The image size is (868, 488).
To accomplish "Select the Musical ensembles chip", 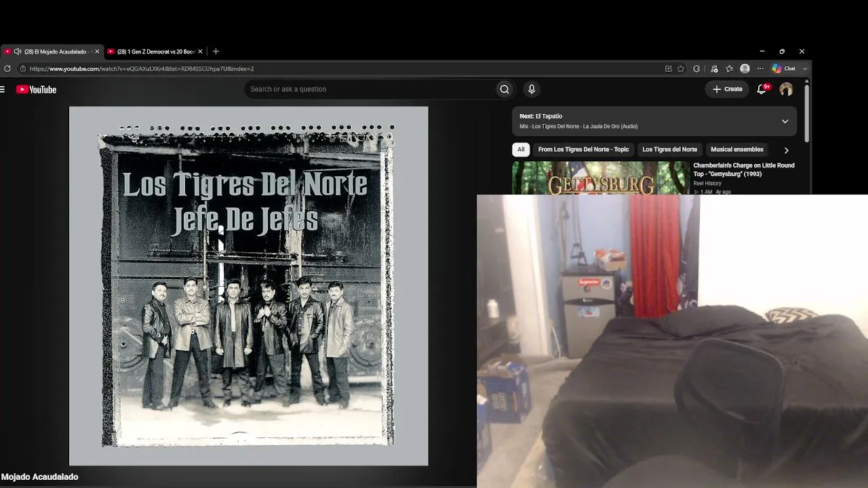I will pyautogui.click(x=737, y=149).
